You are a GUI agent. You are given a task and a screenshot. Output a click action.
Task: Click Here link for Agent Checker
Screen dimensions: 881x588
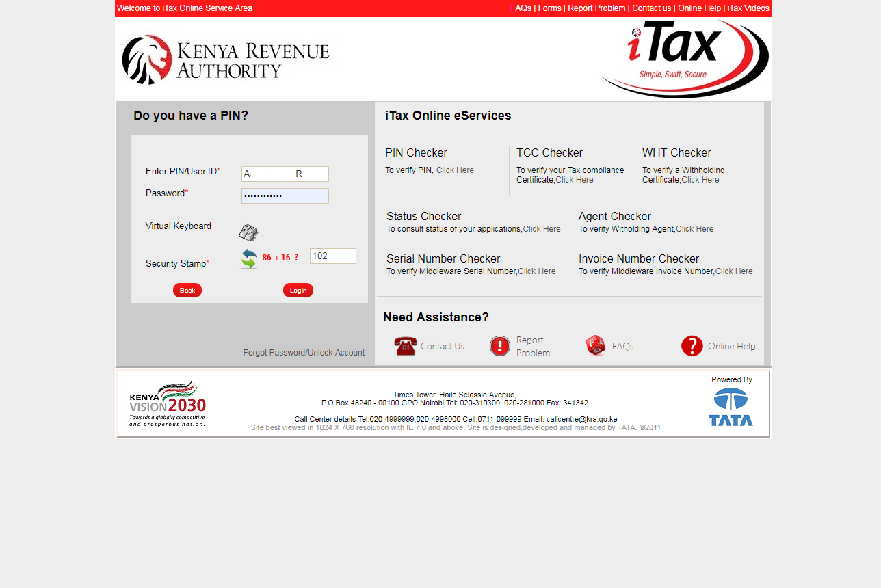pos(695,229)
